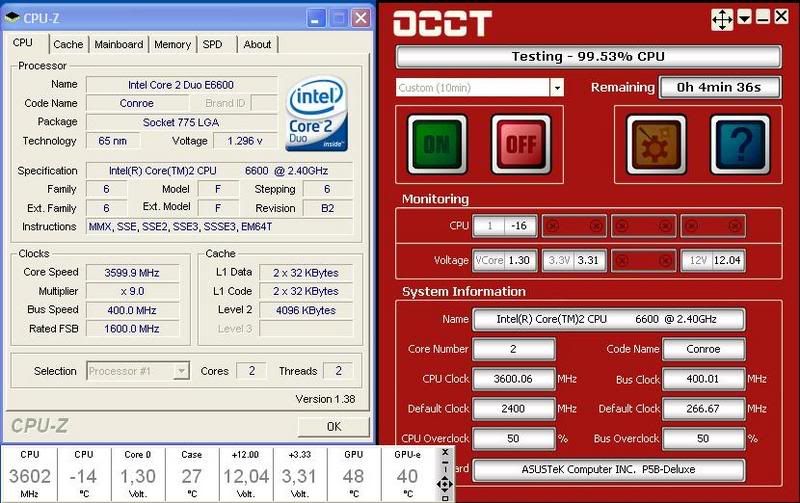The height and width of the screenshot is (503, 800).
Task: Click Core Speed value 3599.9 MHz
Action: tap(132, 273)
